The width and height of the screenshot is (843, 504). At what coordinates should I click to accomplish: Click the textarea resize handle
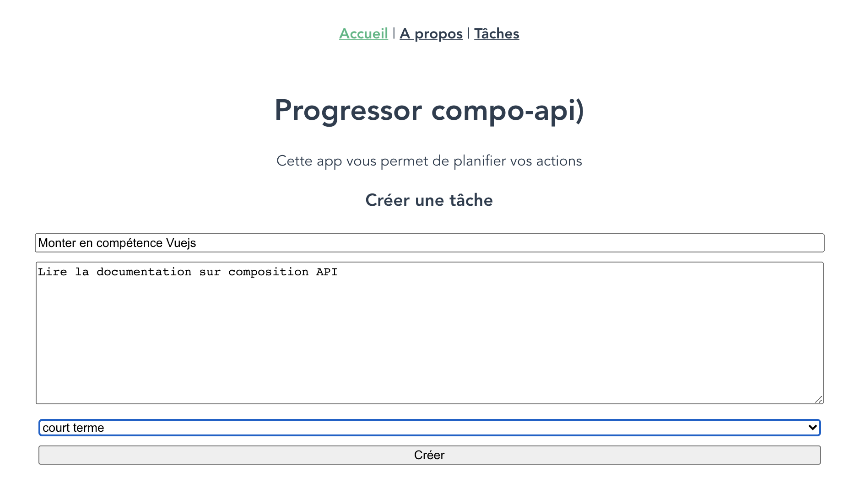tap(819, 400)
